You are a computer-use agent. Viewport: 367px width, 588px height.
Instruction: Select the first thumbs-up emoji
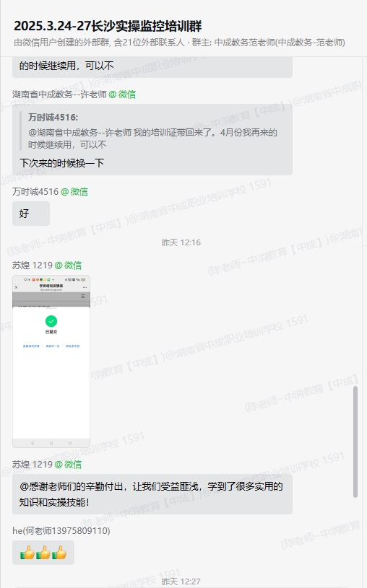click(27, 553)
